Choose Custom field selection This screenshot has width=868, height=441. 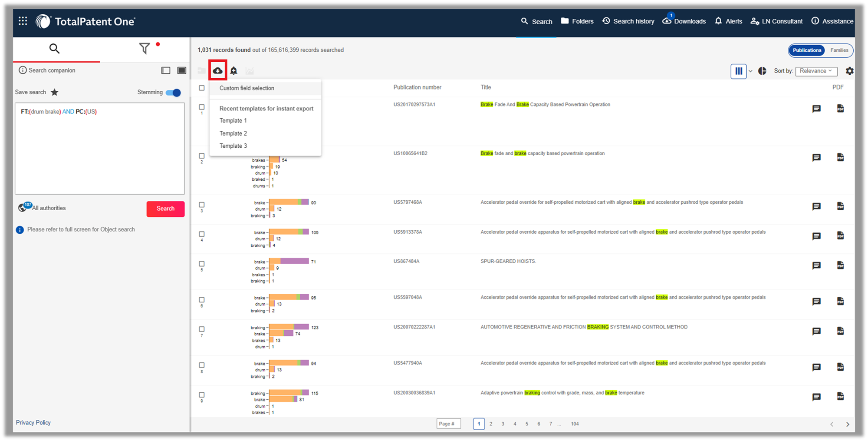tap(265, 88)
